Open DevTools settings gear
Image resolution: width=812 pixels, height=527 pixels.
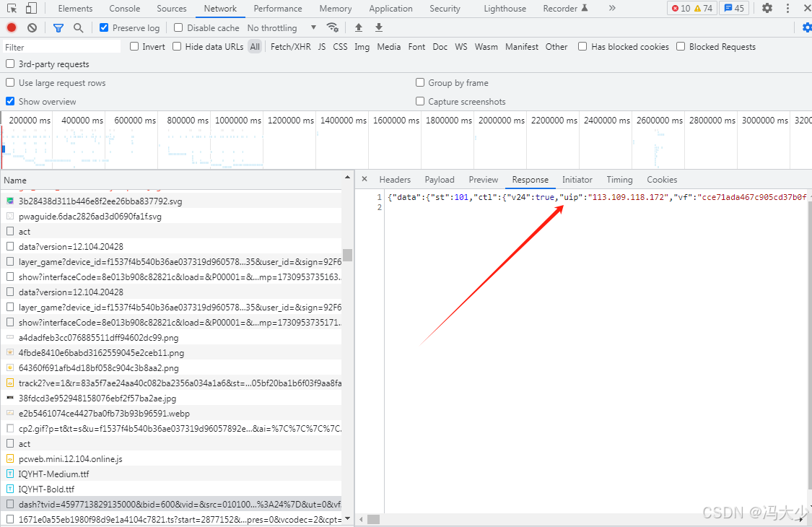click(x=767, y=8)
